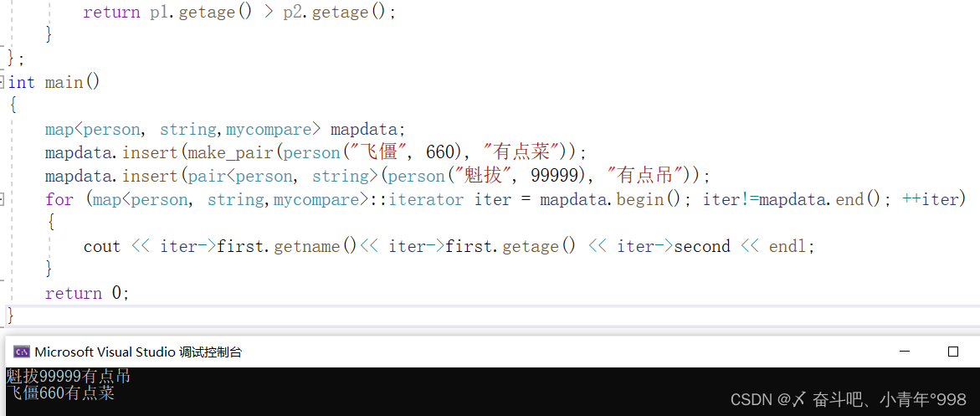Image resolution: width=980 pixels, height=416 pixels.
Task: Click the map<person, string,mycompare> mapdata declaration line
Action: (x=226, y=130)
